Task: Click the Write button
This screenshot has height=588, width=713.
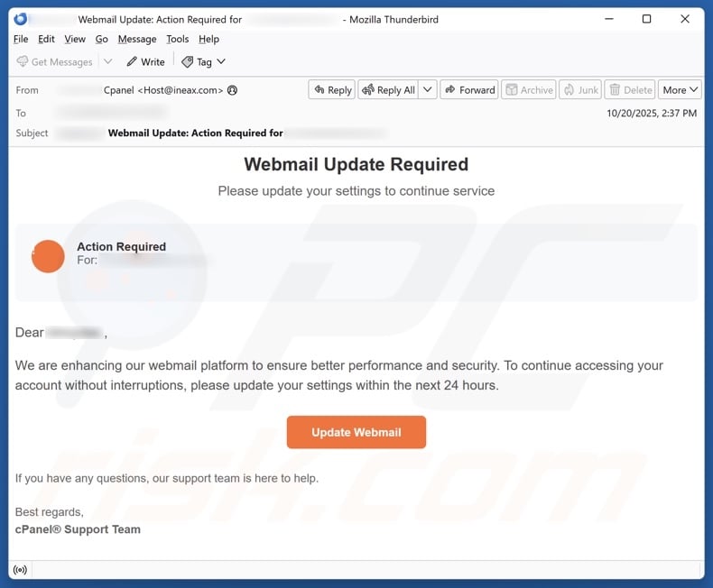Action: tap(145, 62)
